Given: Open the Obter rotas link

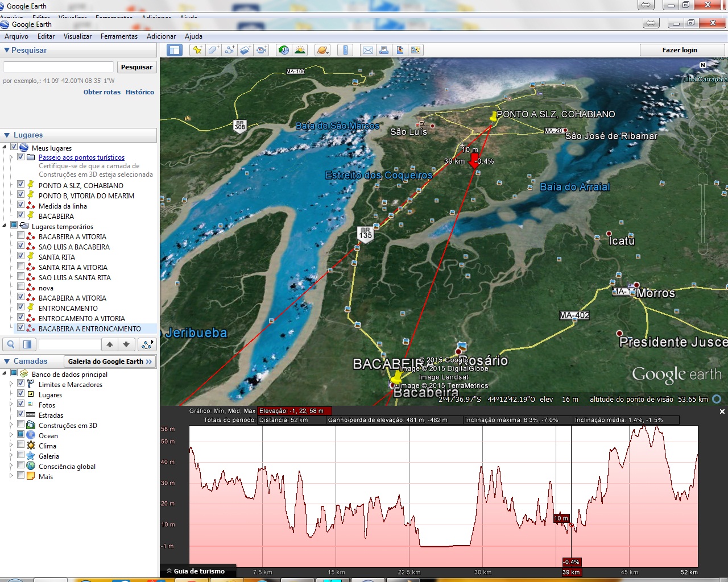Looking at the screenshot, I should [x=102, y=92].
